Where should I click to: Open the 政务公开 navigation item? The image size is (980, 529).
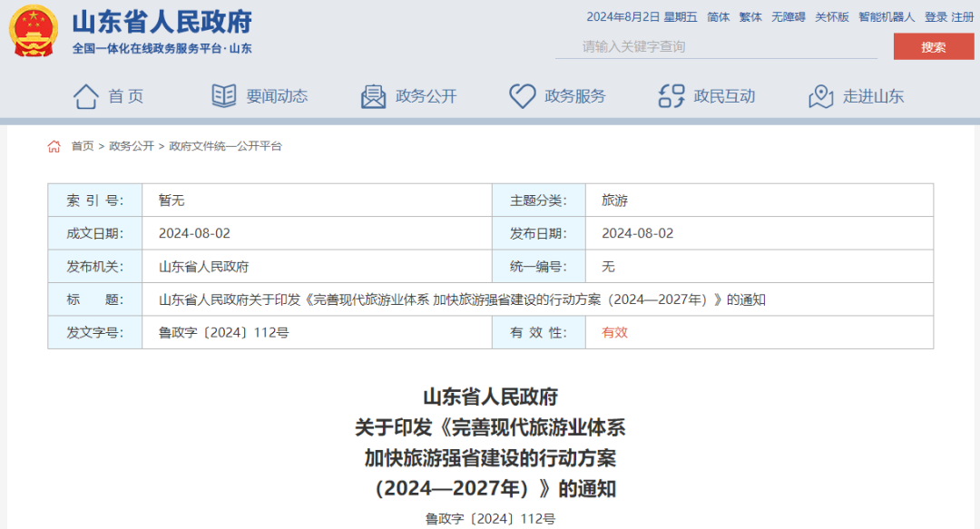[x=426, y=96]
